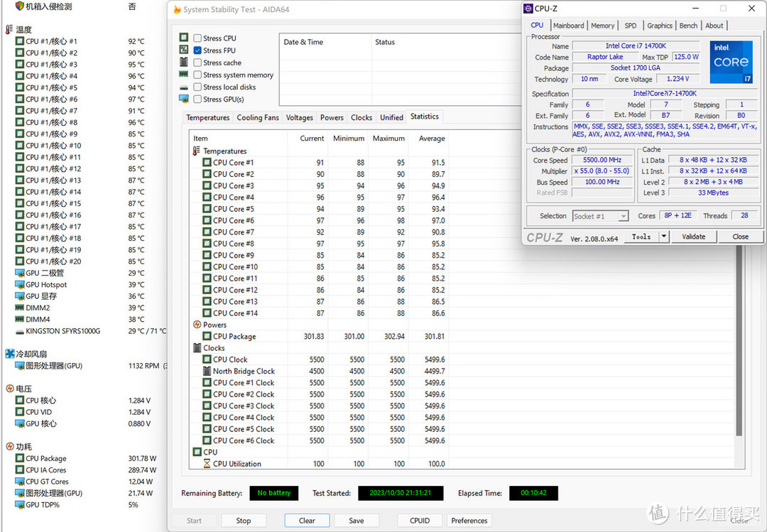Click the Intel Core i7 logo in CPU-Z
Screen dimensions: 767x532
(731, 62)
